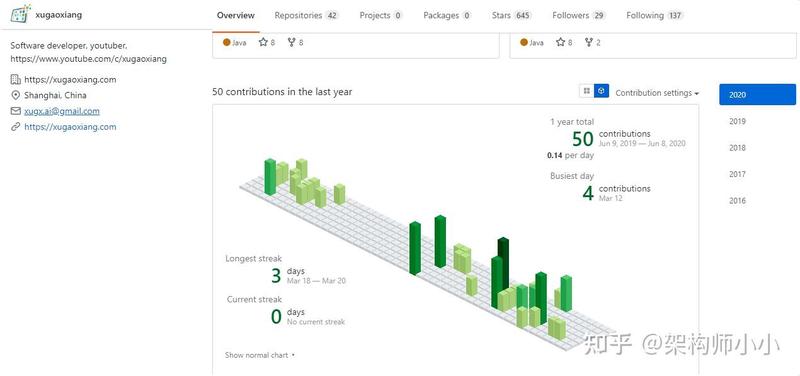Click the link icon beside the website URL

point(16,127)
